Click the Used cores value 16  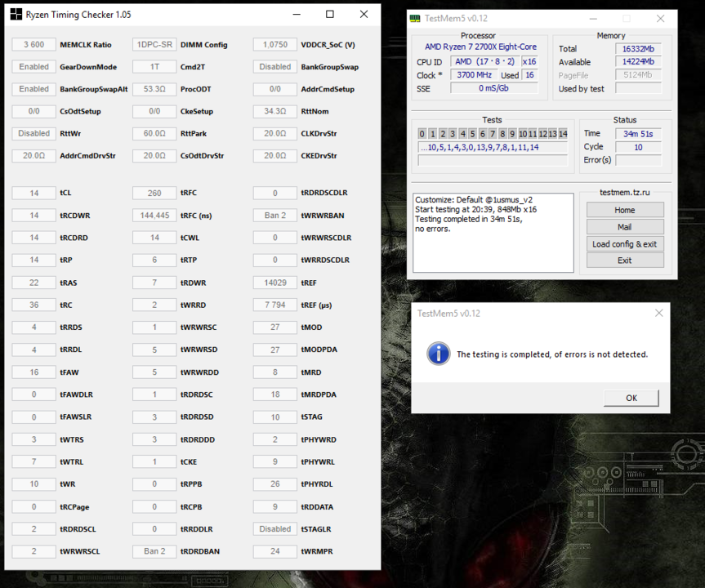click(x=529, y=75)
